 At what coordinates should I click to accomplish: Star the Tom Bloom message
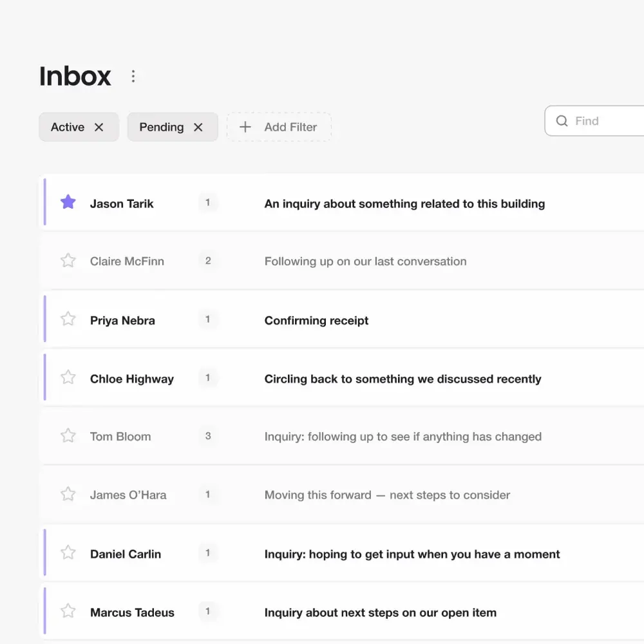(68, 435)
